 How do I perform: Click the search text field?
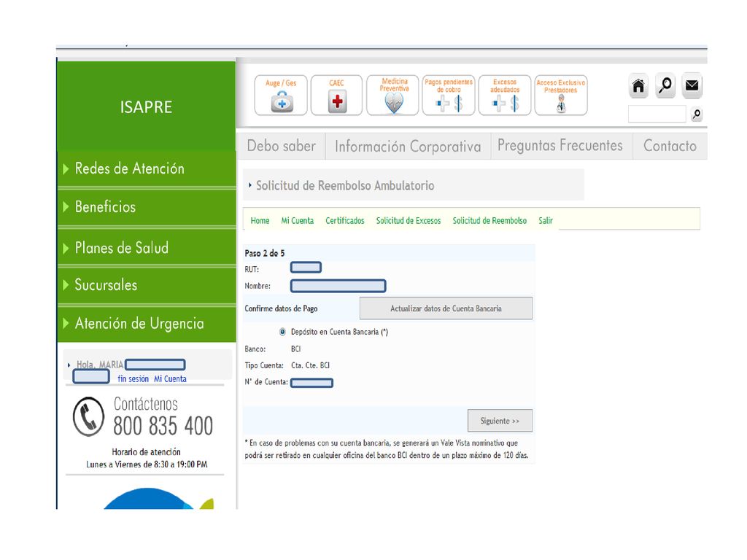coord(657,114)
